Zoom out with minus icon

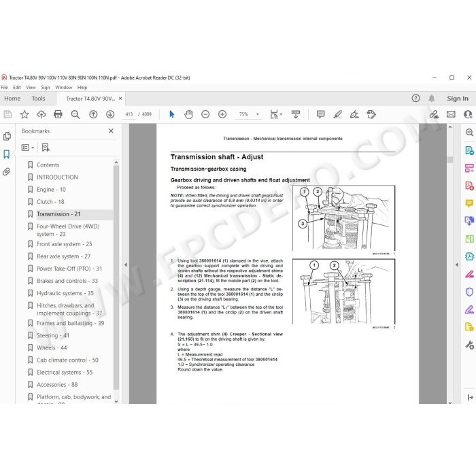click(x=205, y=114)
